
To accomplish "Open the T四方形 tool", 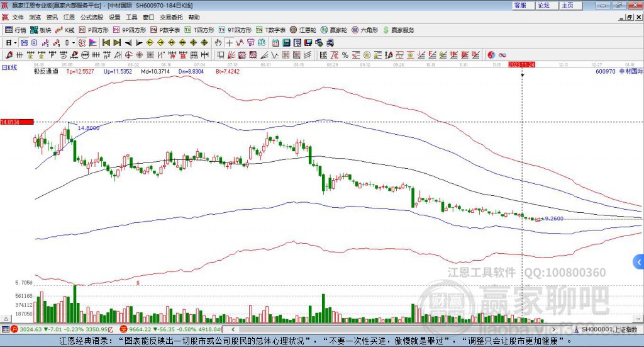I will (x=199, y=30).
